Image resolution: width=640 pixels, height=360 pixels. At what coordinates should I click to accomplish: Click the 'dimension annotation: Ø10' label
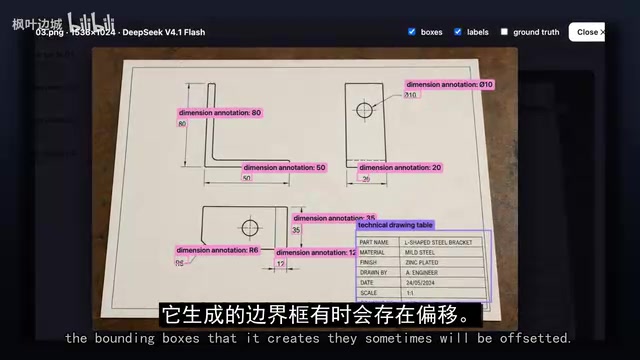[449, 84]
